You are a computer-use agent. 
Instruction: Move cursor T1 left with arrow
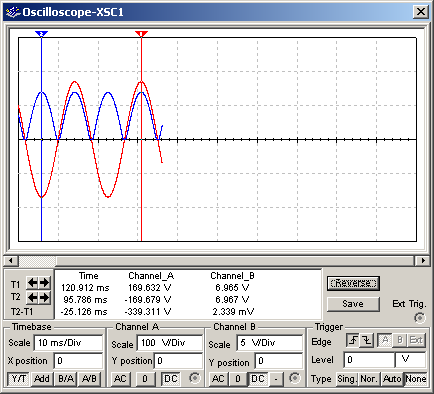(32, 283)
